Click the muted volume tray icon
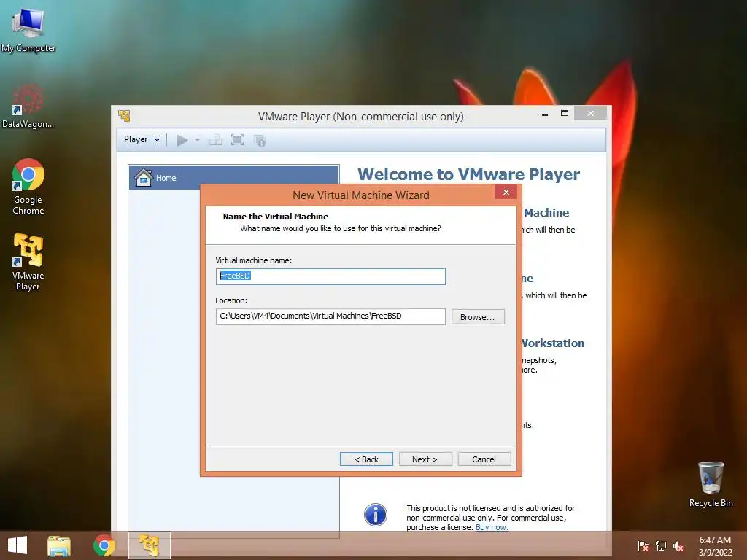The height and width of the screenshot is (560, 747). click(x=678, y=545)
